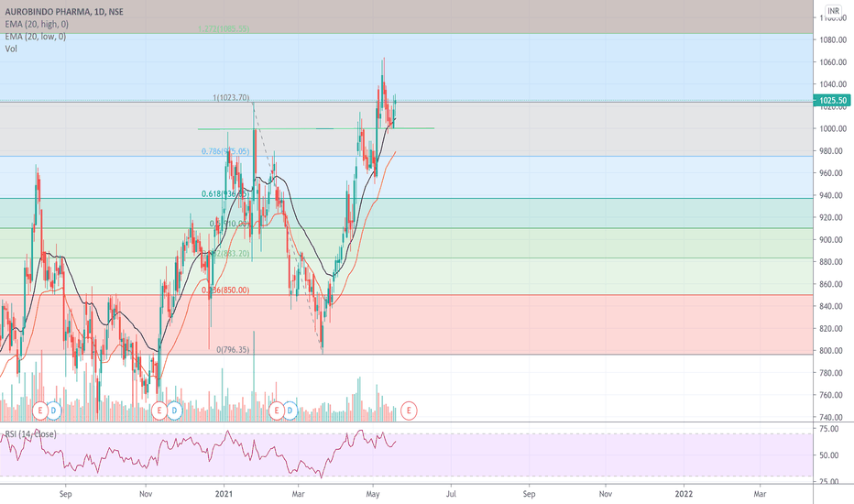Click the Fibonacci 0.236(850.00) label
Viewport: 854px width, 504px height.
225,290
